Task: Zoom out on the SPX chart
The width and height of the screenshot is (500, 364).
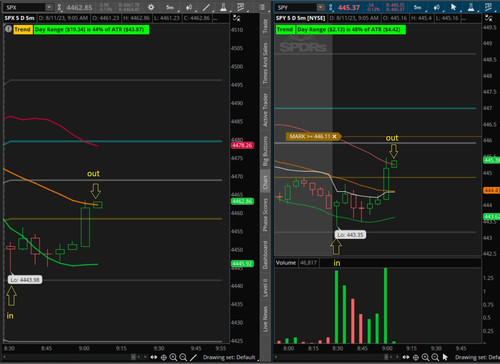Action: (x=183, y=357)
